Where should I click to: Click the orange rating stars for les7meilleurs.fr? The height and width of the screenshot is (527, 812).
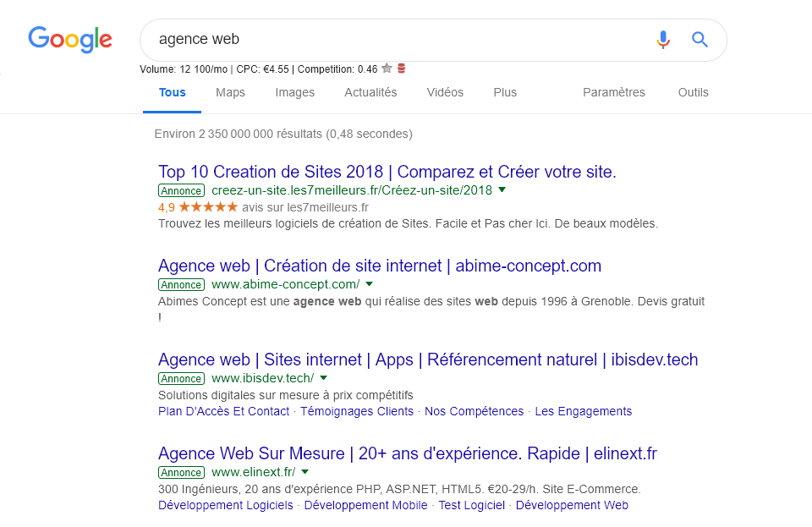[208, 207]
